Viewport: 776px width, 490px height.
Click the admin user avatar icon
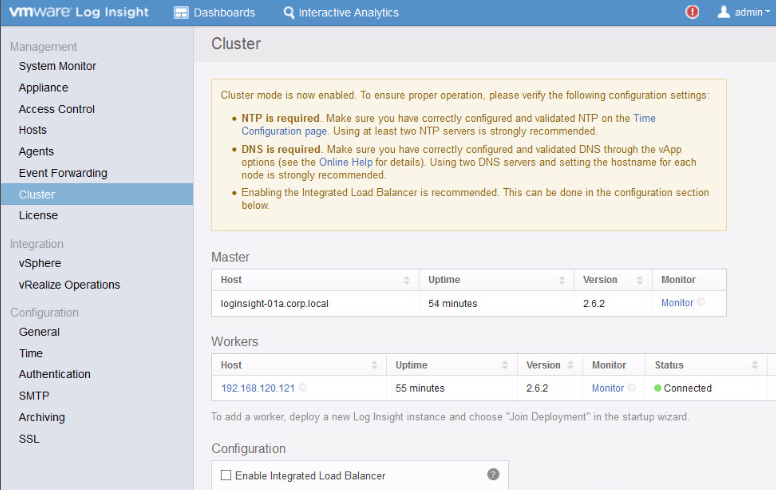[x=724, y=12]
